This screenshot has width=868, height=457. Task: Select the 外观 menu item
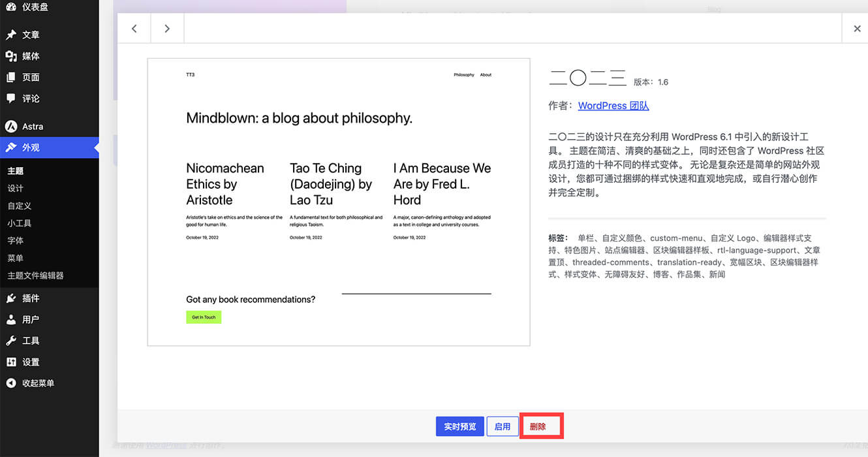tap(50, 148)
